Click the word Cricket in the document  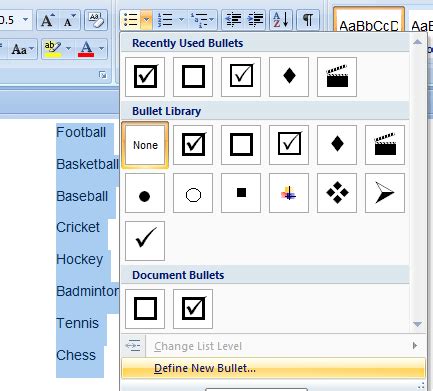[78, 227]
